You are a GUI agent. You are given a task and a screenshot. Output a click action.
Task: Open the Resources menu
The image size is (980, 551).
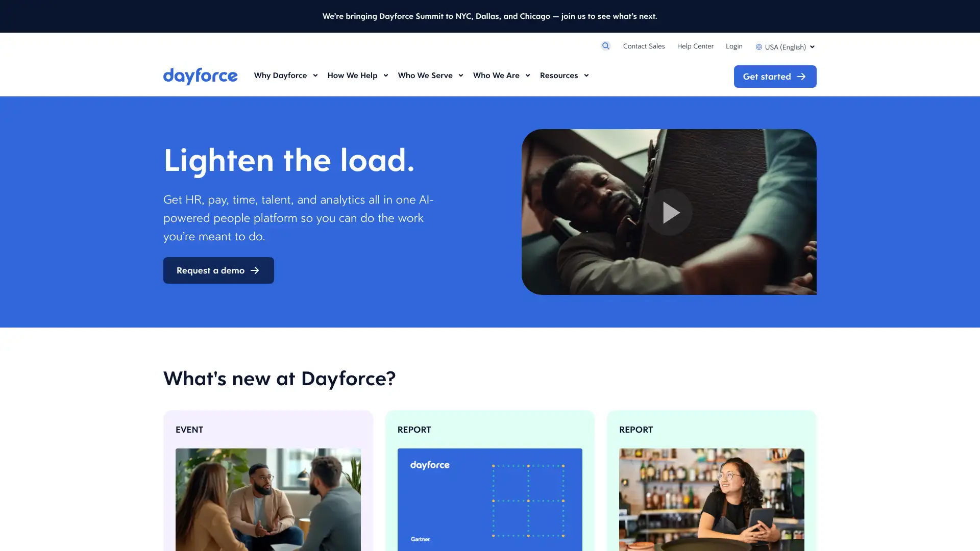[564, 76]
